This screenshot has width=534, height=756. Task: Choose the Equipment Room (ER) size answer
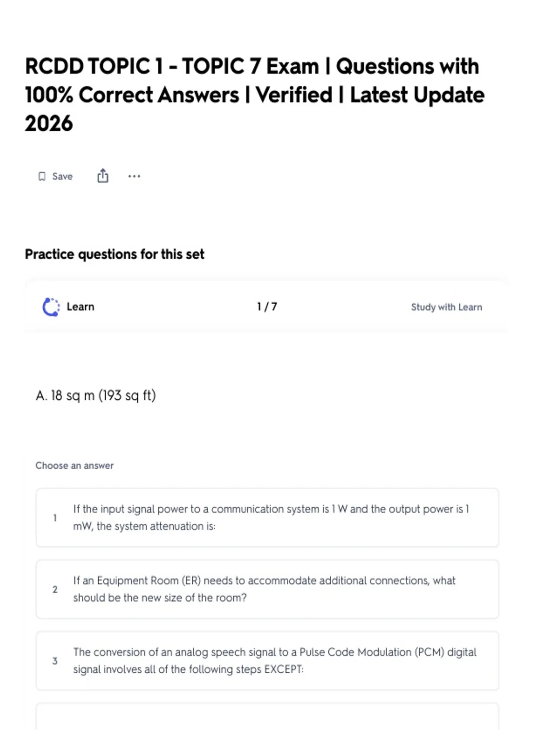267,589
